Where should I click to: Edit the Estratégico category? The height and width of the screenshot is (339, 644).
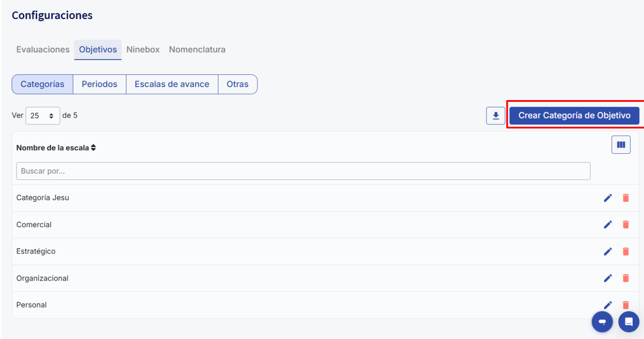[x=608, y=252]
